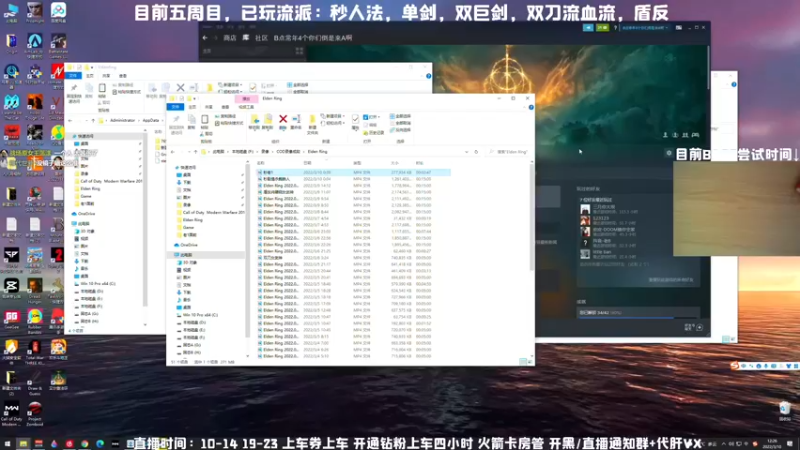Switch to the View tab in AppData explorer window
This screenshot has height=450, width=800.
click(x=122, y=76)
